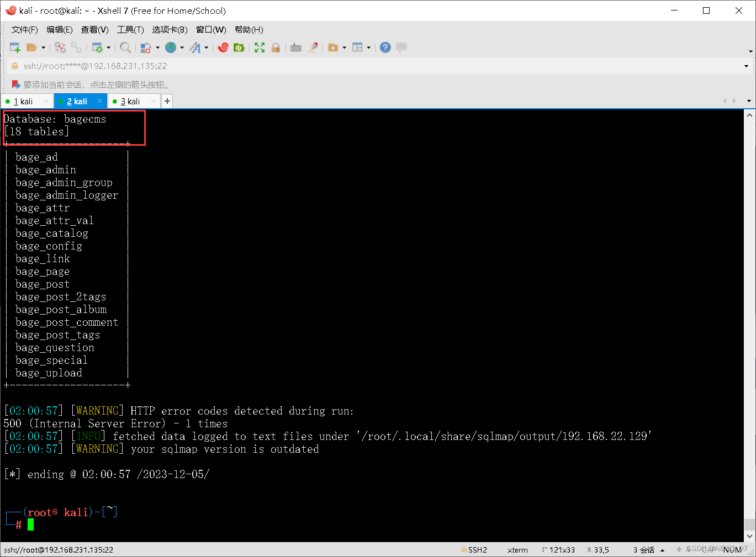This screenshot has height=557, width=756.
Task: Close the '3 kali' tab
Action: click(153, 101)
